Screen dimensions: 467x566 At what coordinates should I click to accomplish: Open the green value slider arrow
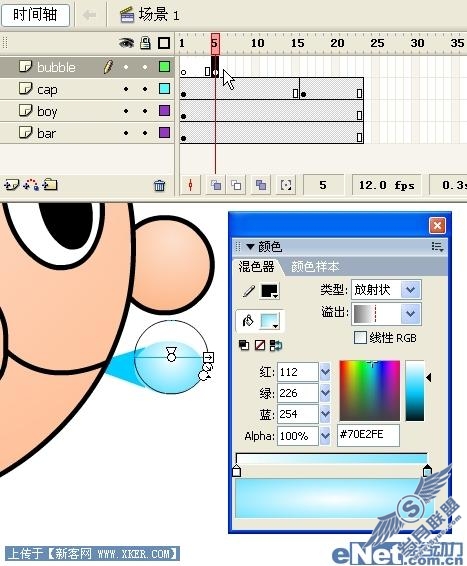pyautogui.click(x=325, y=393)
